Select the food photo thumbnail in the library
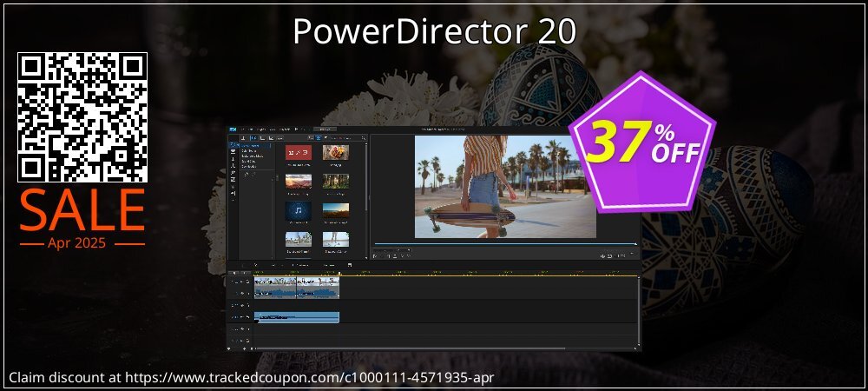Screen dimensions: 868x391 (335, 153)
